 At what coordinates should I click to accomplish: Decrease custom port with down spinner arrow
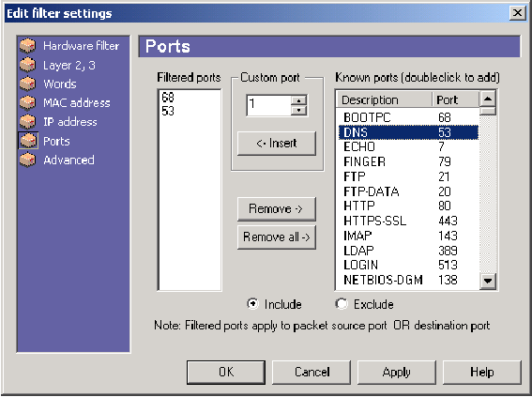click(298, 110)
